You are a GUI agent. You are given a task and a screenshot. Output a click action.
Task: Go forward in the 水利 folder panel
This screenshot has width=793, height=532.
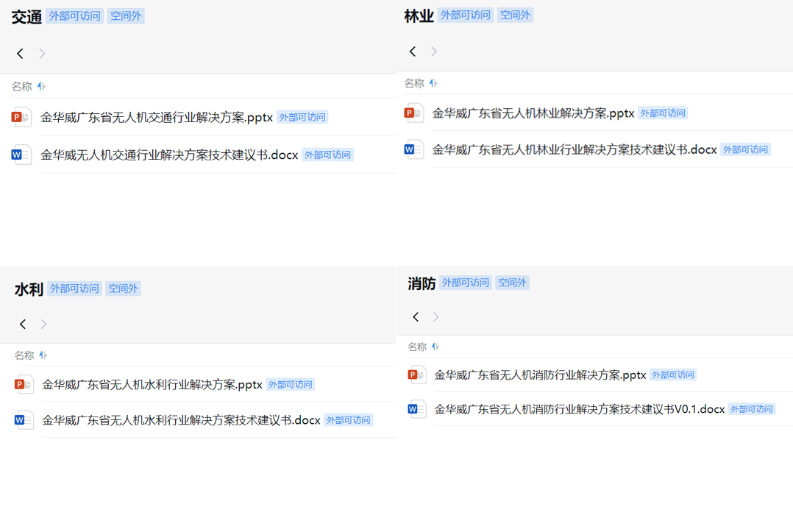[x=43, y=324]
